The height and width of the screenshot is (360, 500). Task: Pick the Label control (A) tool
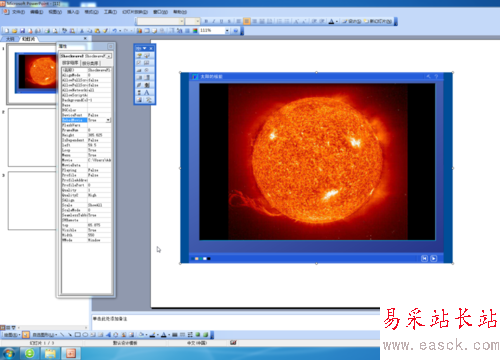point(147,93)
